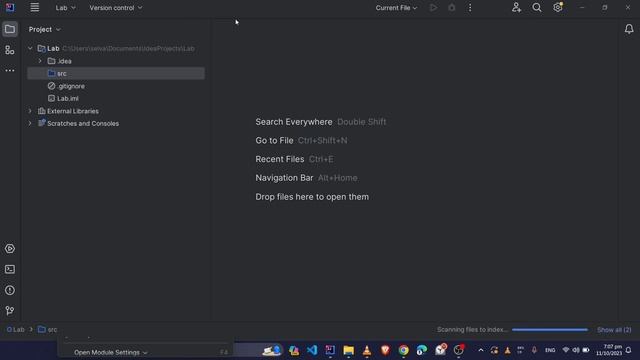Click Search Everywhere hint text
Screen dimensions: 640x360
pyautogui.click(x=294, y=122)
